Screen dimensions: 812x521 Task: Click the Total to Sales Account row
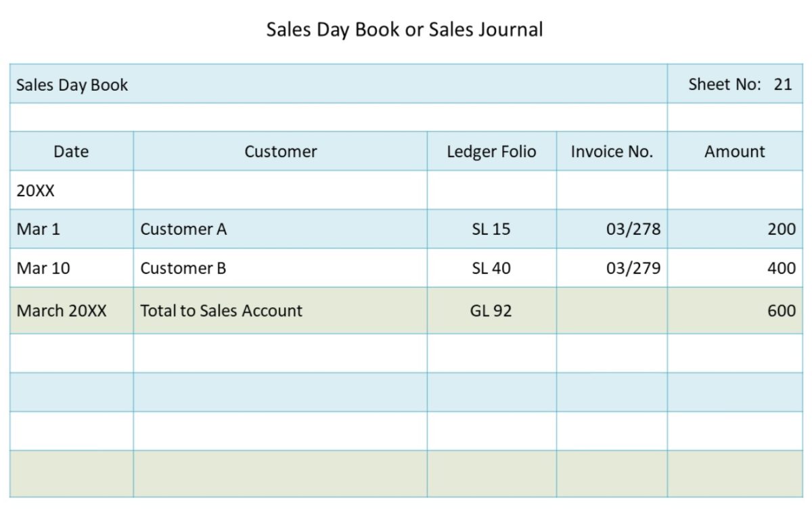[x=221, y=311]
